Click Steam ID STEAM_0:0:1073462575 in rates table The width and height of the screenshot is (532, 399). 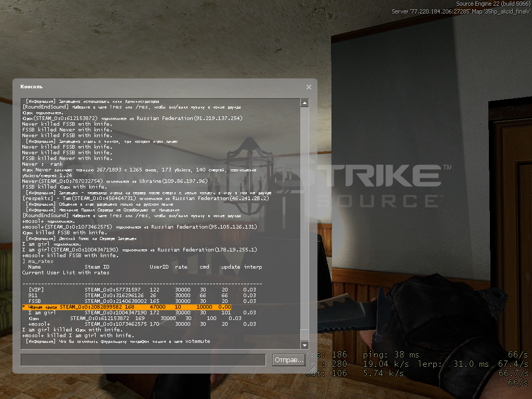pyautogui.click(x=116, y=324)
